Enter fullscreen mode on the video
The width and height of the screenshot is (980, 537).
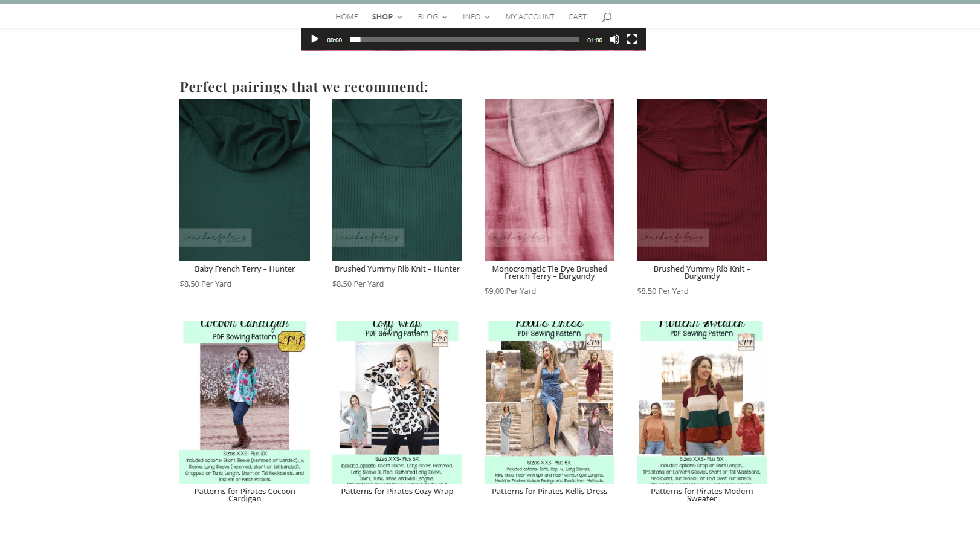tap(632, 39)
